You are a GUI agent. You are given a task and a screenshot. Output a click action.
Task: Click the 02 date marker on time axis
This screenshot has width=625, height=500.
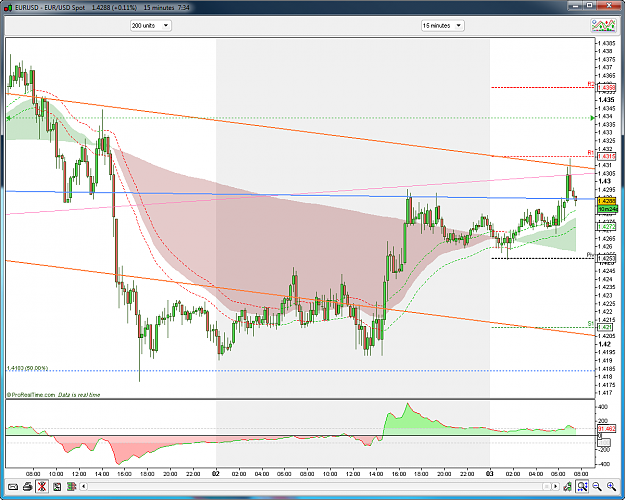pyautogui.click(x=216, y=474)
